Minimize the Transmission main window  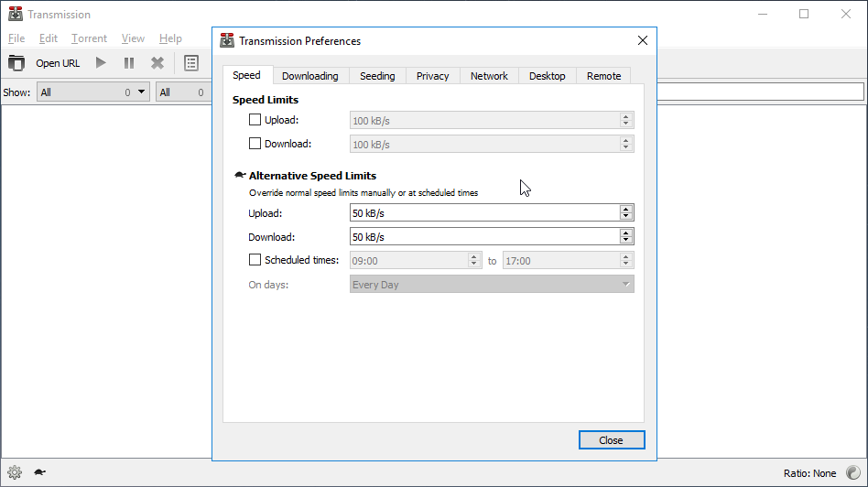[x=763, y=14]
